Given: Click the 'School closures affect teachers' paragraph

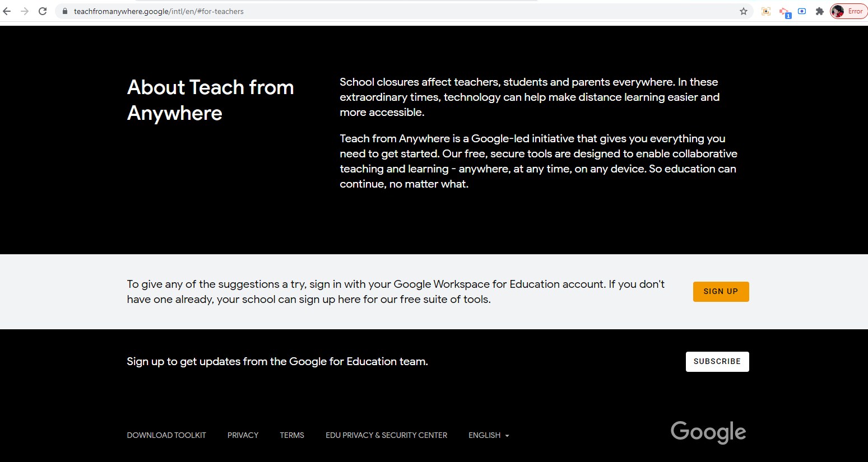Looking at the screenshot, I should tap(530, 97).
